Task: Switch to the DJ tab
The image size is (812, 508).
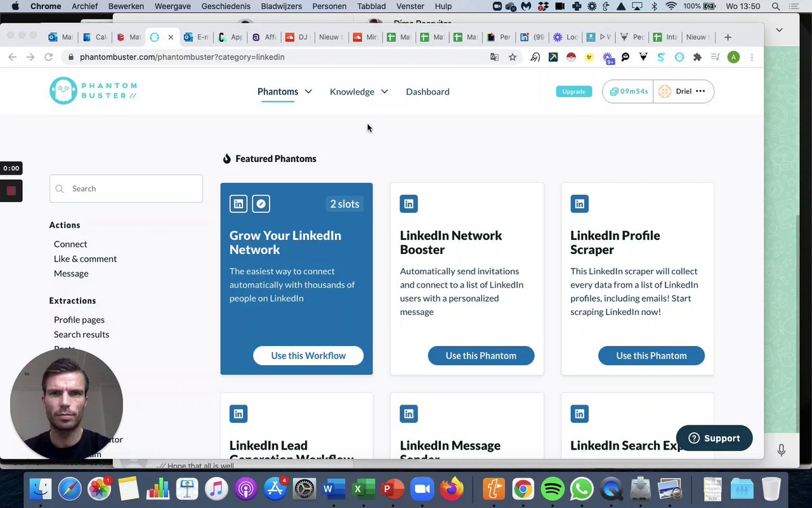Action: click(298, 37)
